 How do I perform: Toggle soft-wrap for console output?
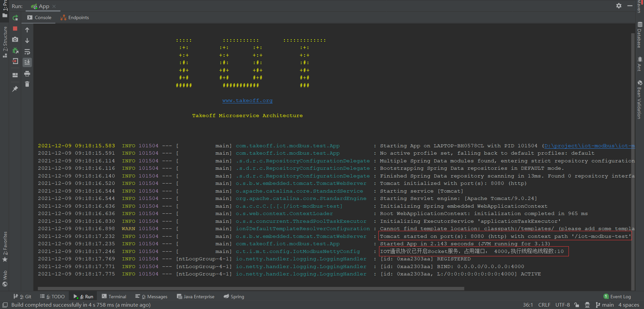click(x=27, y=52)
